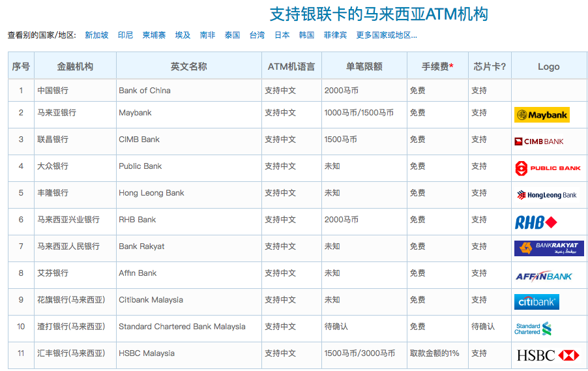The width and height of the screenshot is (588, 371).
Task: Click the CIMB Bank logo
Action: pos(539,141)
